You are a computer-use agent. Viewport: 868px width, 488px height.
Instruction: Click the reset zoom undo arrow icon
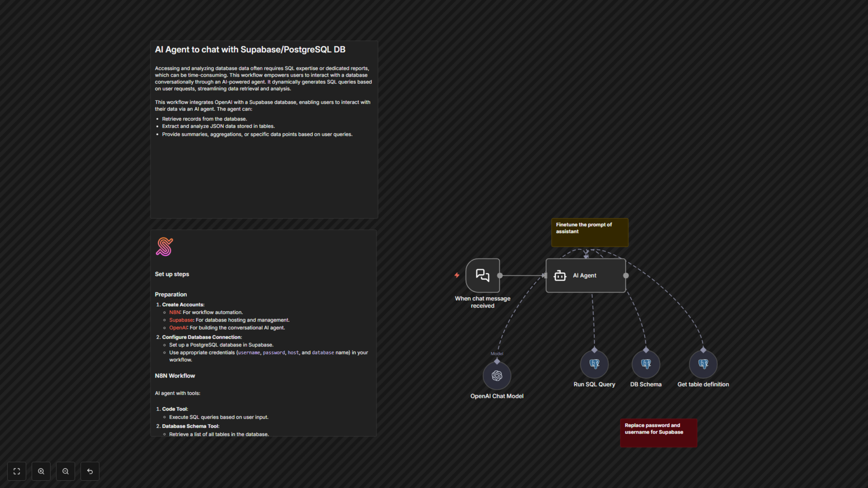pyautogui.click(x=90, y=471)
